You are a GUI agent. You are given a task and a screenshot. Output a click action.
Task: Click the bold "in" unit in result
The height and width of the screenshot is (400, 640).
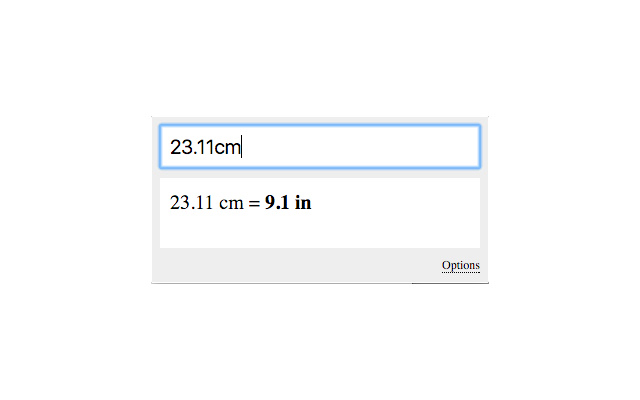point(302,203)
